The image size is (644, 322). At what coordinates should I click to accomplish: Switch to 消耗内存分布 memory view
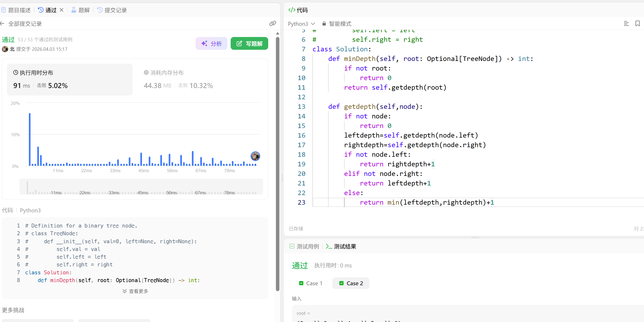(164, 73)
